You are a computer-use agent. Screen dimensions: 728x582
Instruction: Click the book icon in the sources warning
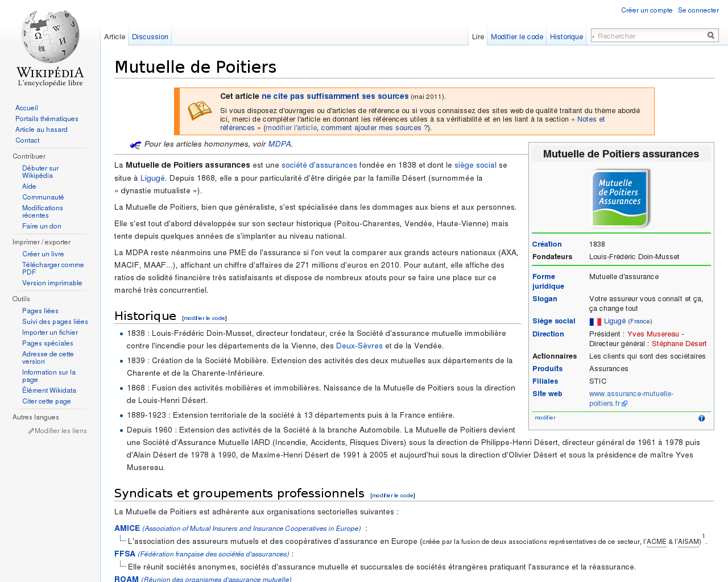[200, 111]
